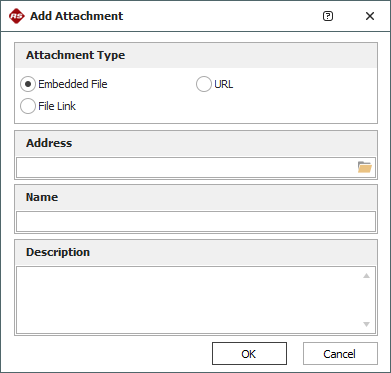Viewport: 391px width, 373px height.
Task: Click the Description box up arrow
Action: point(366,276)
